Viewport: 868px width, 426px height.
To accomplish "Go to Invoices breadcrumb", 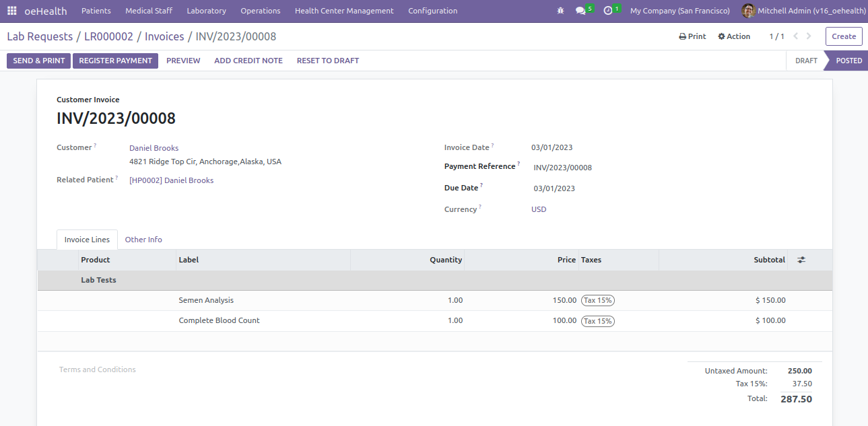I will [x=164, y=36].
